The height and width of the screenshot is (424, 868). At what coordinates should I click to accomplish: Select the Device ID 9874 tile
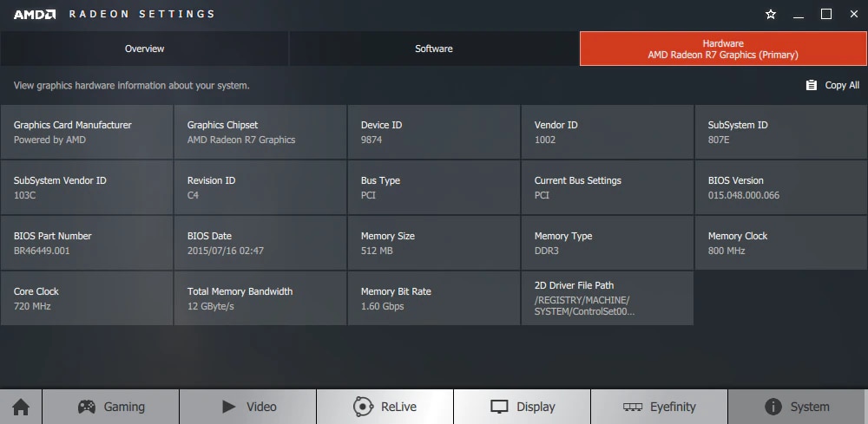(x=434, y=132)
